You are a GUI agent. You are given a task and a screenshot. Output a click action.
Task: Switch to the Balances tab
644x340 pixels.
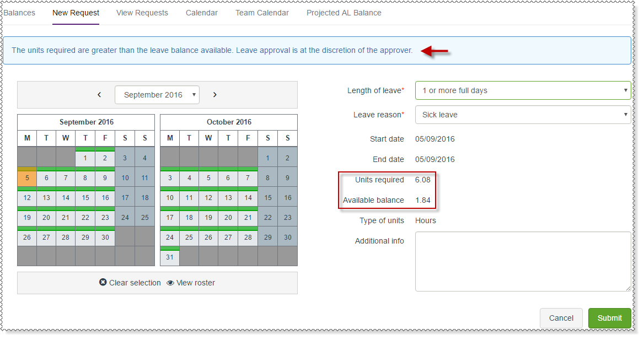19,13
